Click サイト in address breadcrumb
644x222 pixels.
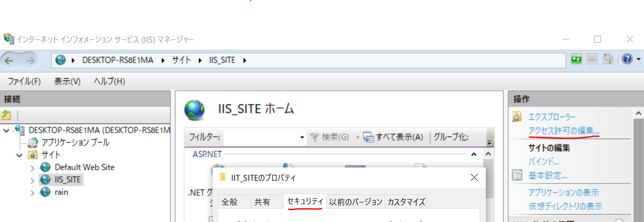(182, 60)
